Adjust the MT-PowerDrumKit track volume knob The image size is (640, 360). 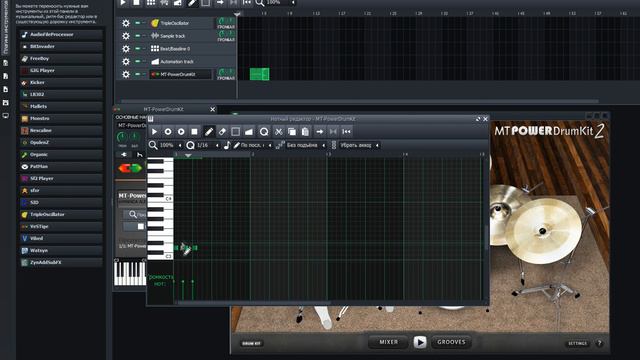pyautogui.click(x=222, y=72)
